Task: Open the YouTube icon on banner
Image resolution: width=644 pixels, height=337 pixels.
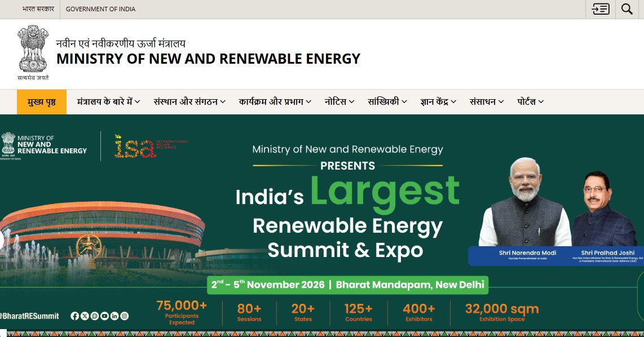Action: point(104,316)
